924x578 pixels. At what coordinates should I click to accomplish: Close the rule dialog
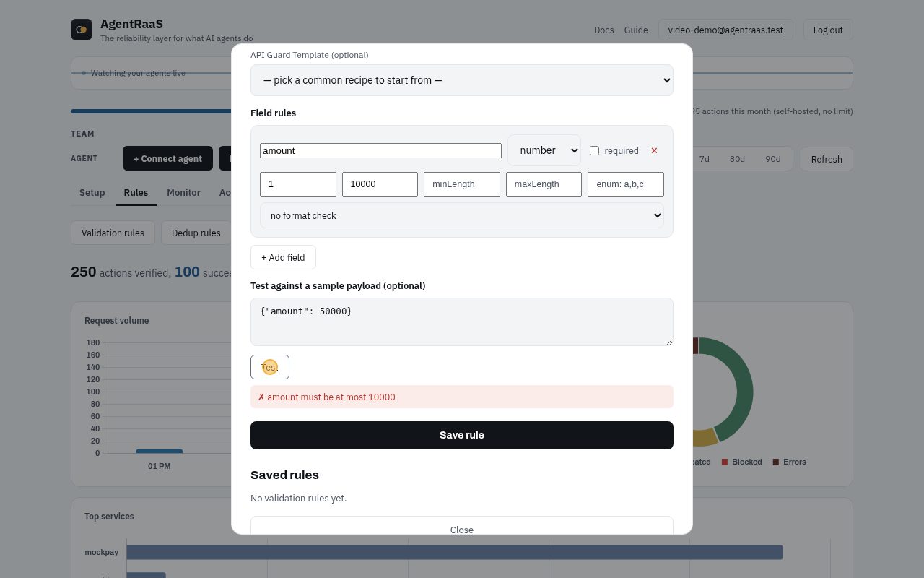(462, 526)
